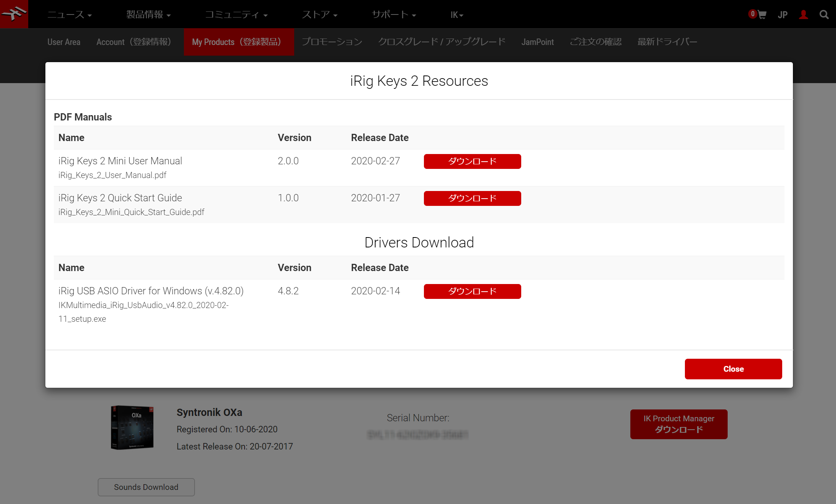The width and height of the screenshot is (836, 504).
Task: Switch language via JP selector
Action: coord(783,15)
